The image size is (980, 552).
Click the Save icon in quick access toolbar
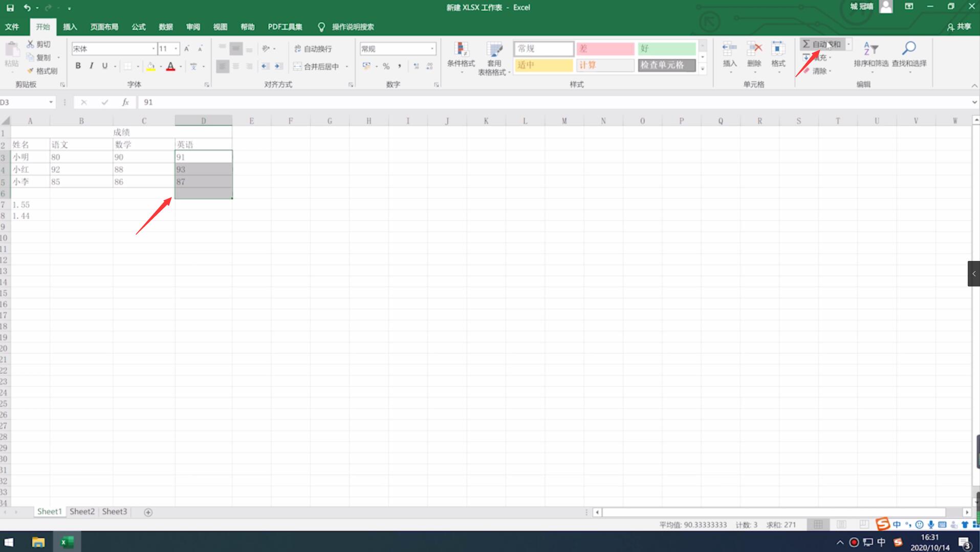[10, 8]
